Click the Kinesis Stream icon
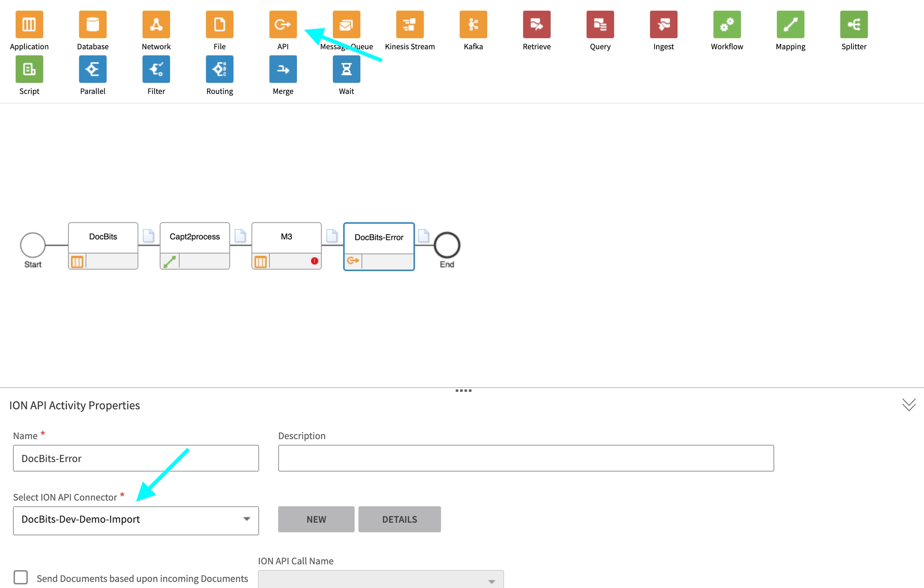This screenshot has height=588, width=924. (409, 25)
